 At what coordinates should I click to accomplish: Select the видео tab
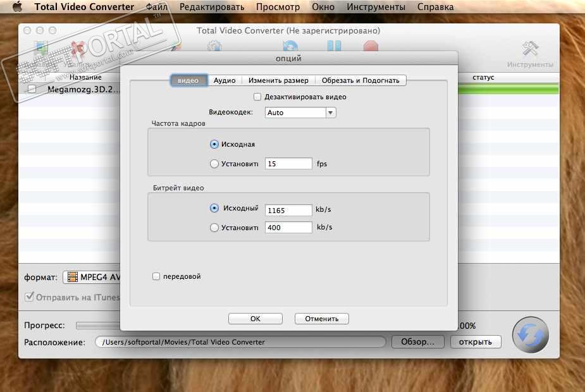(x=188, y=80)
